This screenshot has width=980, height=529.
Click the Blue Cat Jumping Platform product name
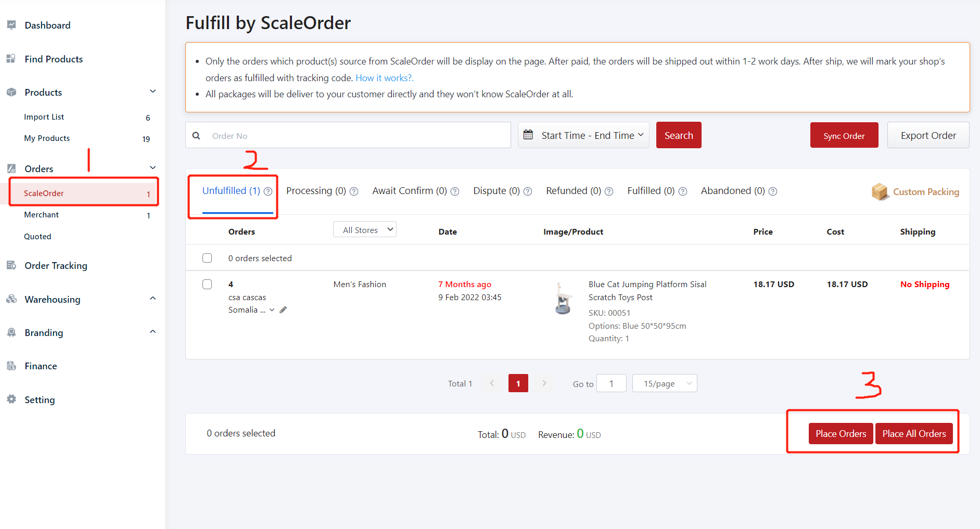point(647,291)
